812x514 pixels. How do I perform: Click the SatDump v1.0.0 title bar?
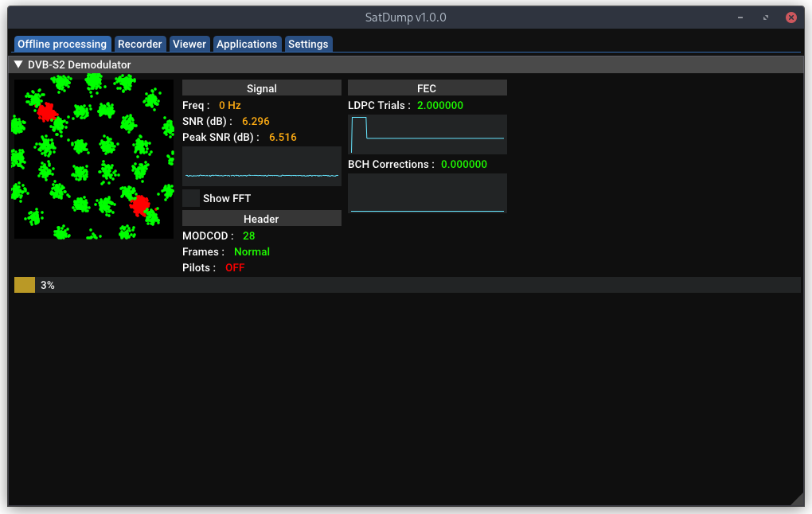pos(405,17)
